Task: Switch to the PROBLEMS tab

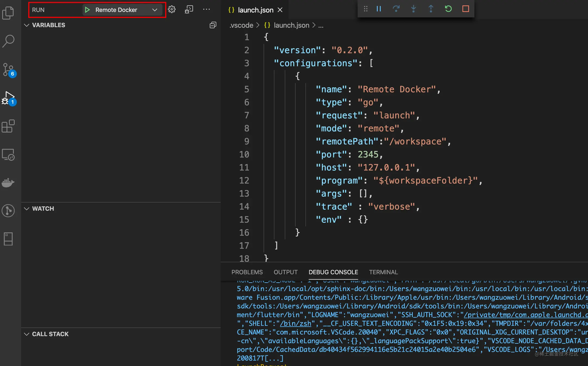Action: (x=247, y=272)
